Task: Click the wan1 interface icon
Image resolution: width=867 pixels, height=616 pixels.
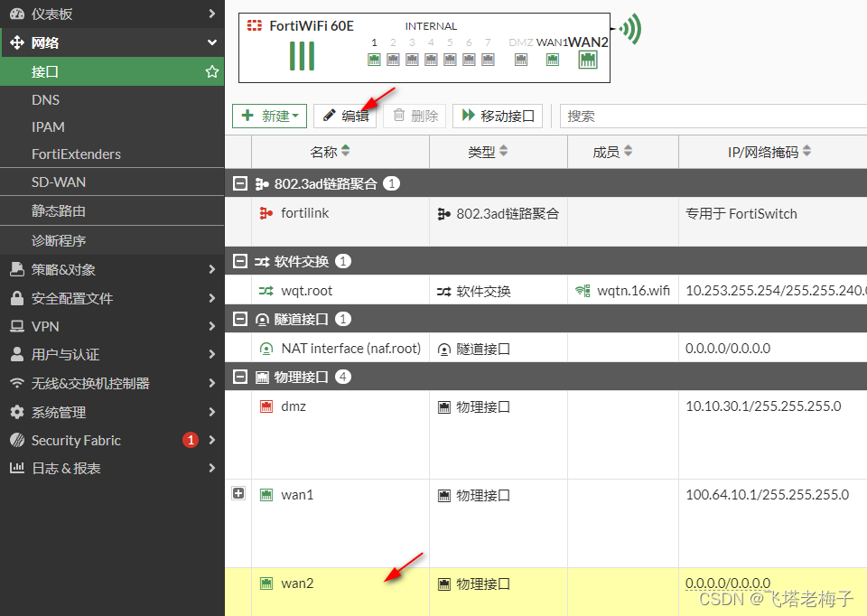Action: [266, 495]
